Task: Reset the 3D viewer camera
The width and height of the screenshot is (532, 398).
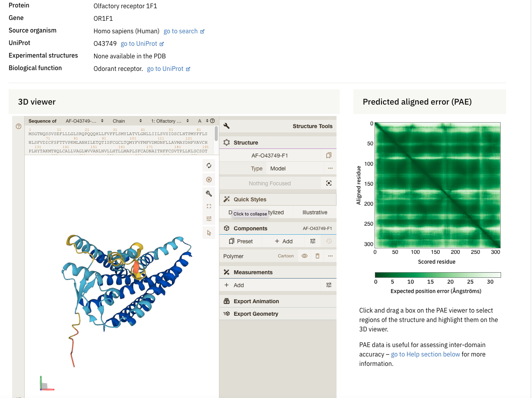Action: [x=209, y=166]
